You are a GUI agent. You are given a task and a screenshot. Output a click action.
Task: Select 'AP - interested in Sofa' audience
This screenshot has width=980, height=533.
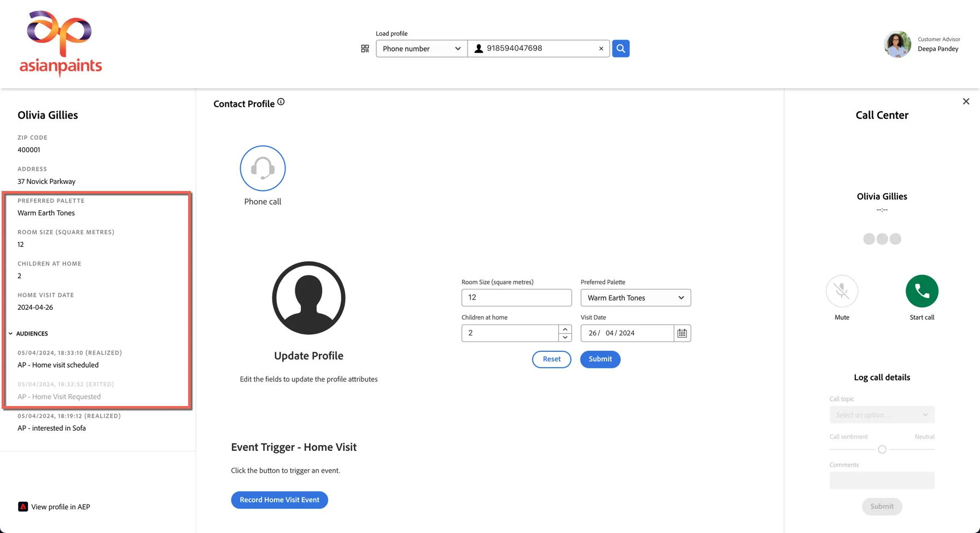[x=51, y=428]
